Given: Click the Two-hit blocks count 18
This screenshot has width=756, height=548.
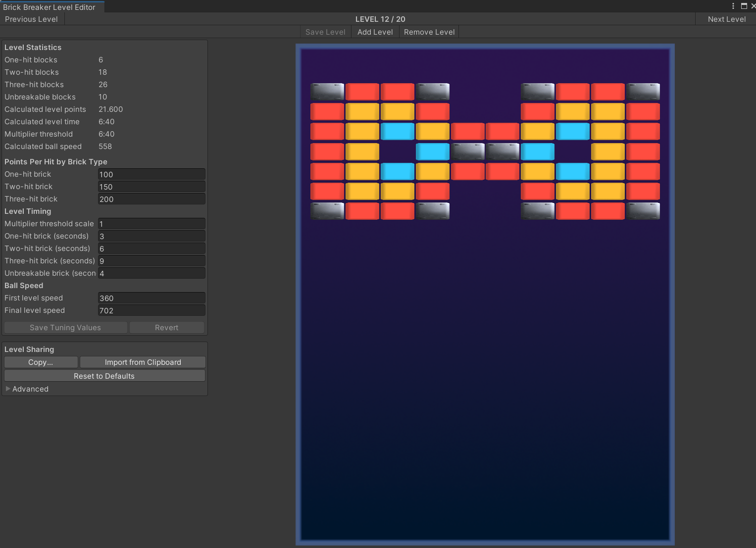Looking at the screenshot, I should pos(103,72).
